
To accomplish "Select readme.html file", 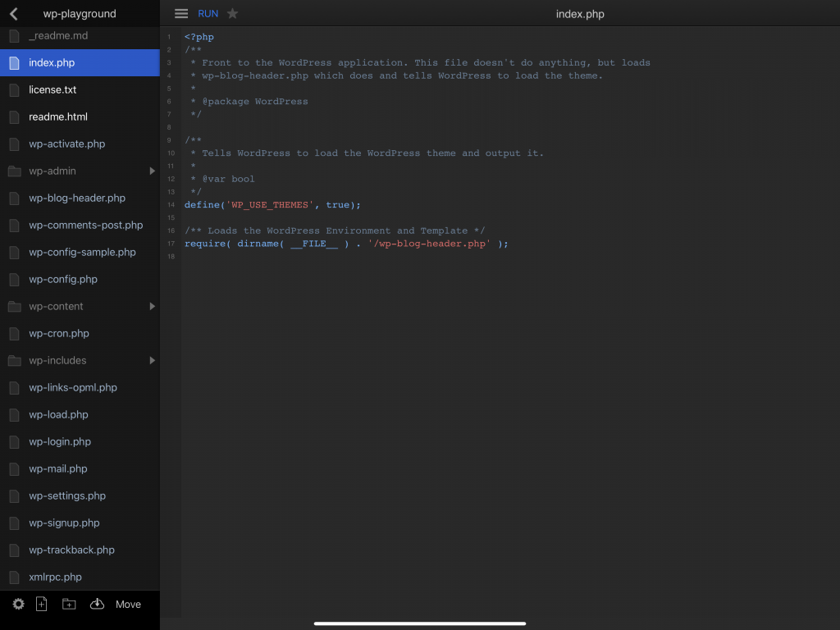I will [x=58, y=117].
